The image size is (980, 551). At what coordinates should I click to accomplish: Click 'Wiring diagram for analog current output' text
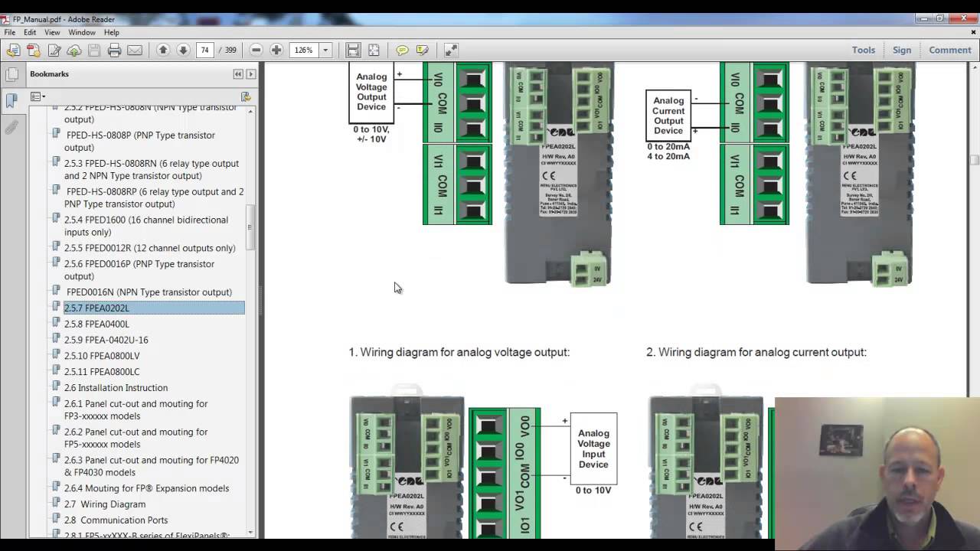coord(763,352)
